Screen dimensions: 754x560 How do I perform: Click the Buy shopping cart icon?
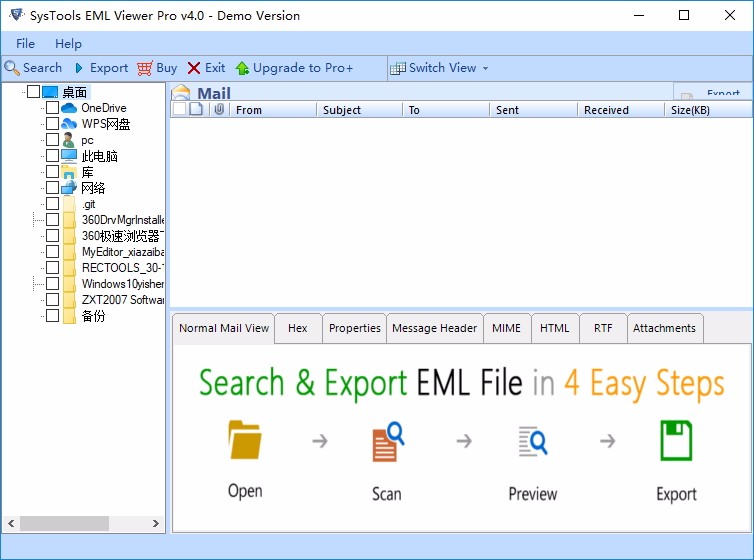coord(145,68)
